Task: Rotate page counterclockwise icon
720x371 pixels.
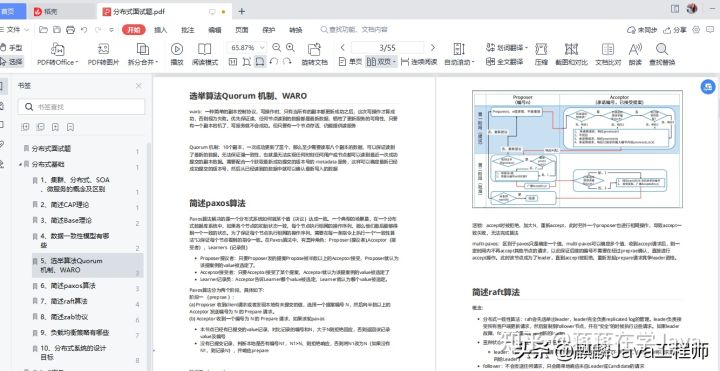Action: [x=274, y=62]
